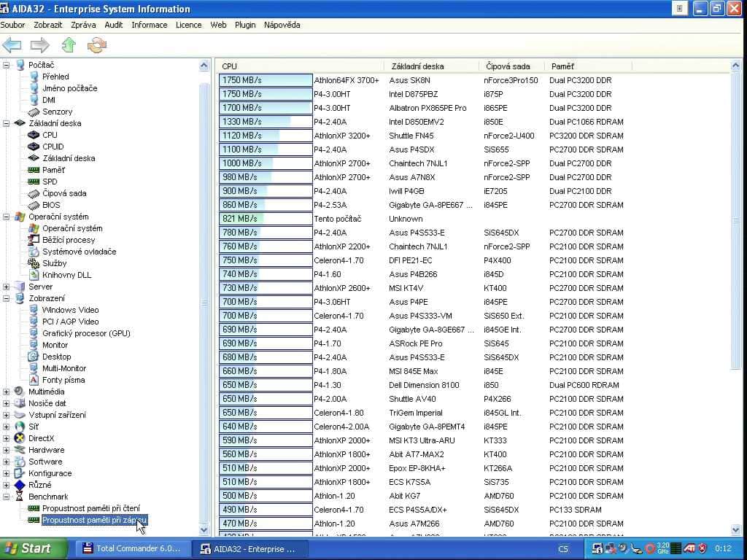This screenshot has height=560, width=747.
Task: Click the Různé blue diamond icon
Action: point(20,485)
